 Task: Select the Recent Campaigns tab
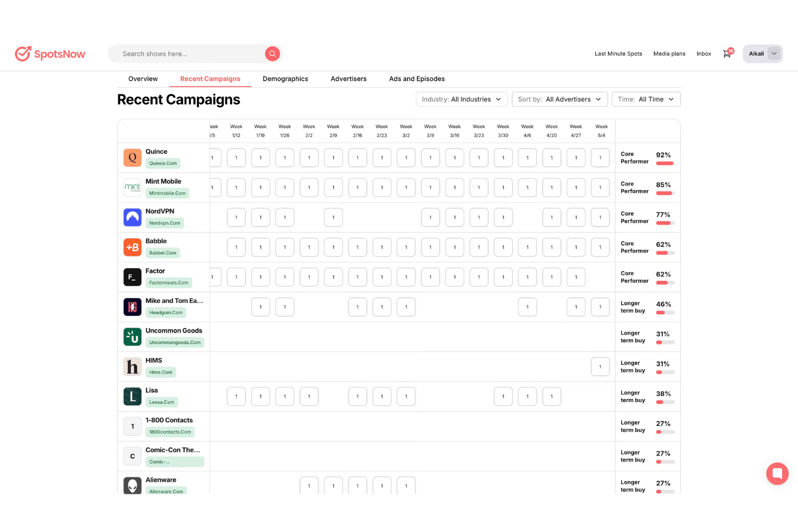210,79
